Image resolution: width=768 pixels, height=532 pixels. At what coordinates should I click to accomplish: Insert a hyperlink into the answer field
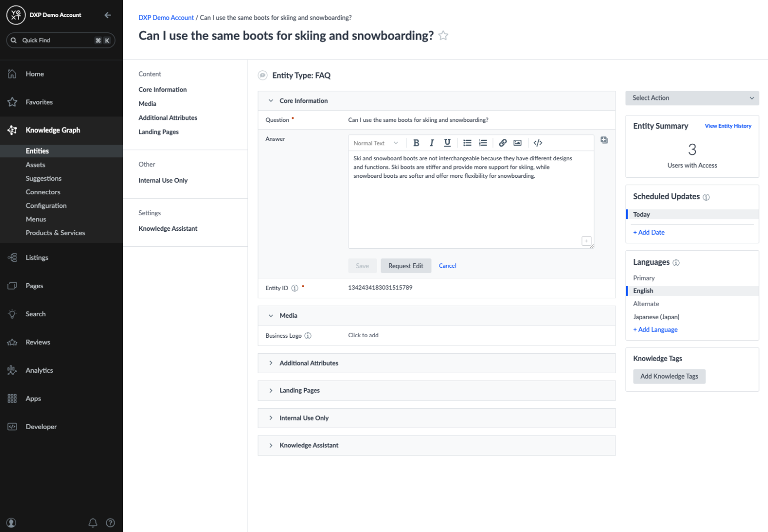[502, 143]
